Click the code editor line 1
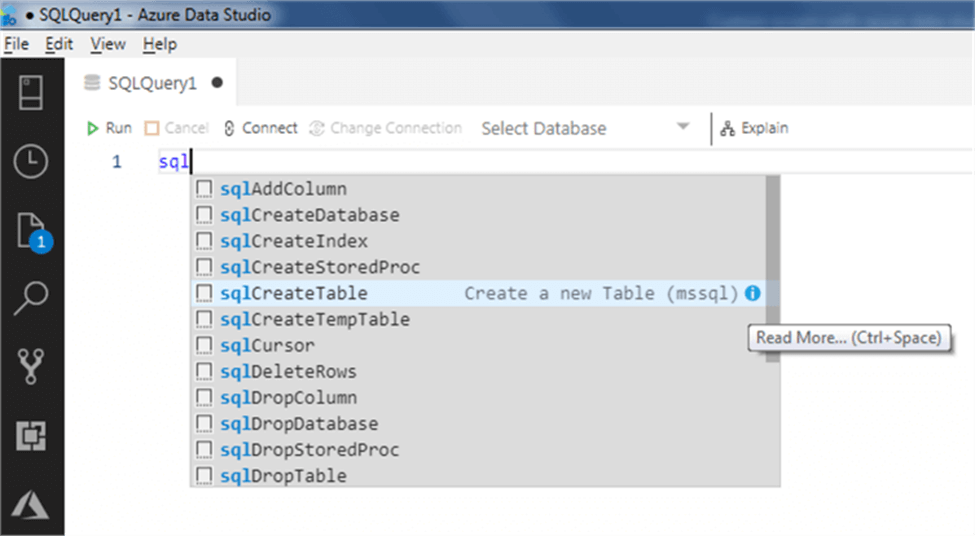Screen dimensions: 975x536 500,161
